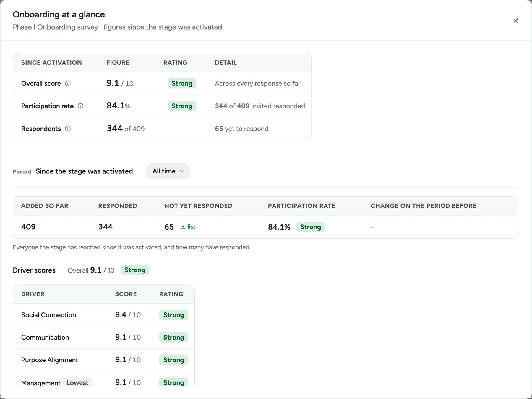Click the Social Connection driver row
This screenshot has height=399, width=532.
click(104, 315)
